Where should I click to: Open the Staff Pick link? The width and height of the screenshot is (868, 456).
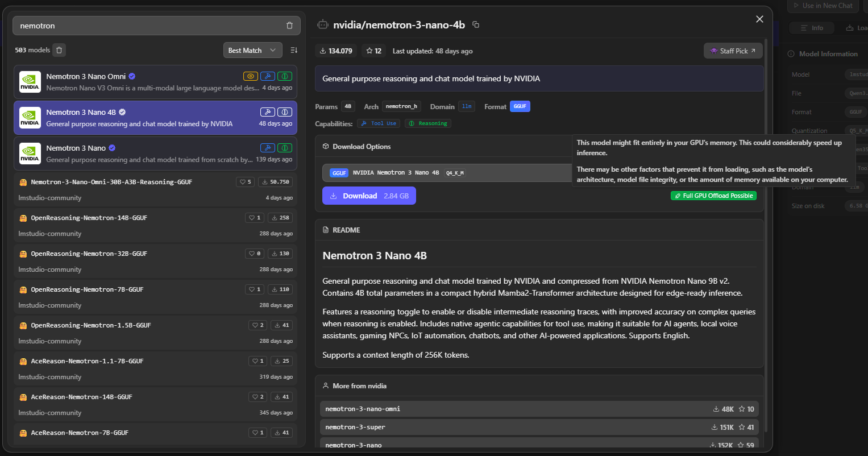click(x=733, y=51)
